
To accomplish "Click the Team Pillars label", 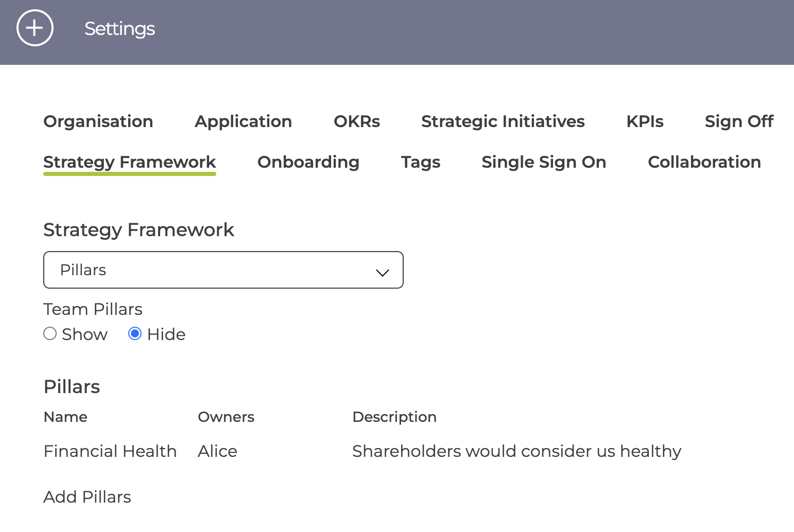I will pos(93,309).
